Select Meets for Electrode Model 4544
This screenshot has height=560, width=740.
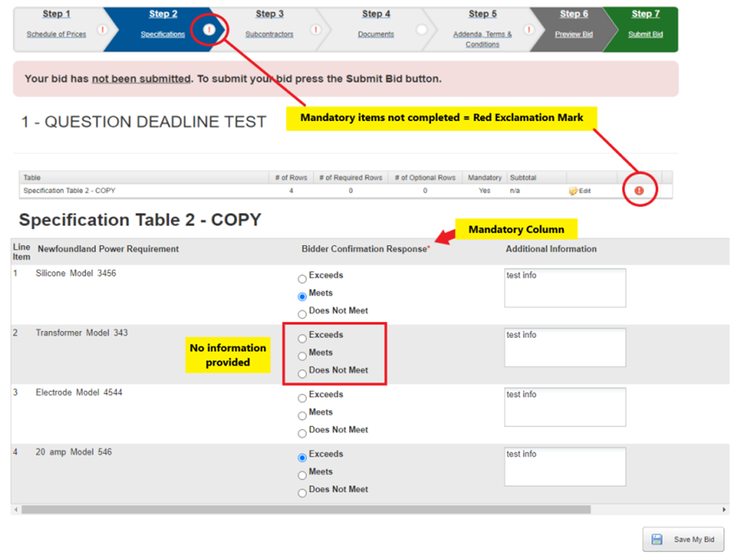click(302, 416)
